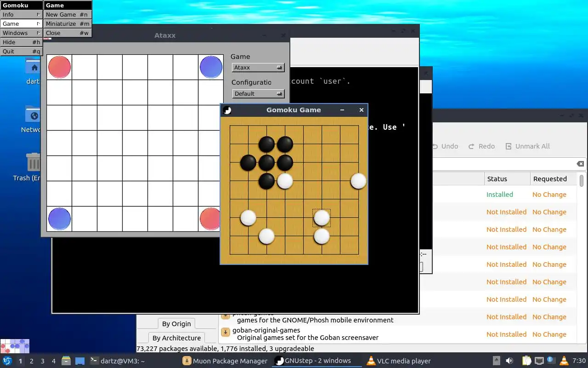Click the Ataxx window title bar text
The image size is (588, 368).
point(165,35)
